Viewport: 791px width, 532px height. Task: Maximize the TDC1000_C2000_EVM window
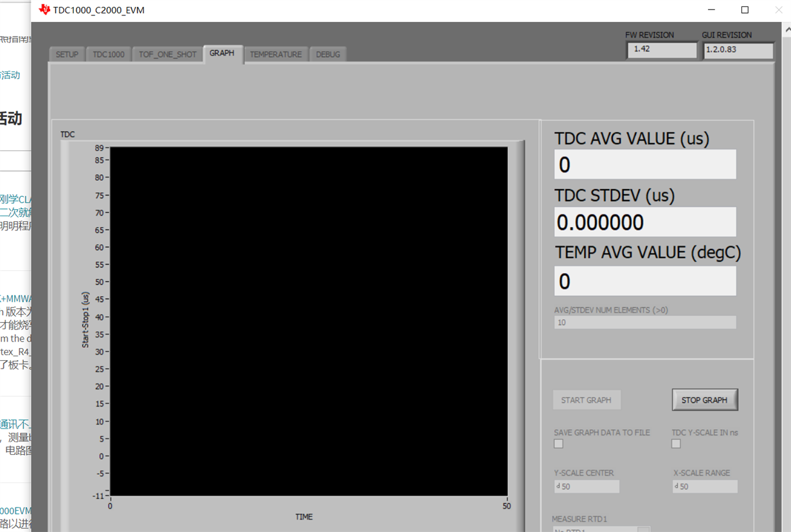745,10
